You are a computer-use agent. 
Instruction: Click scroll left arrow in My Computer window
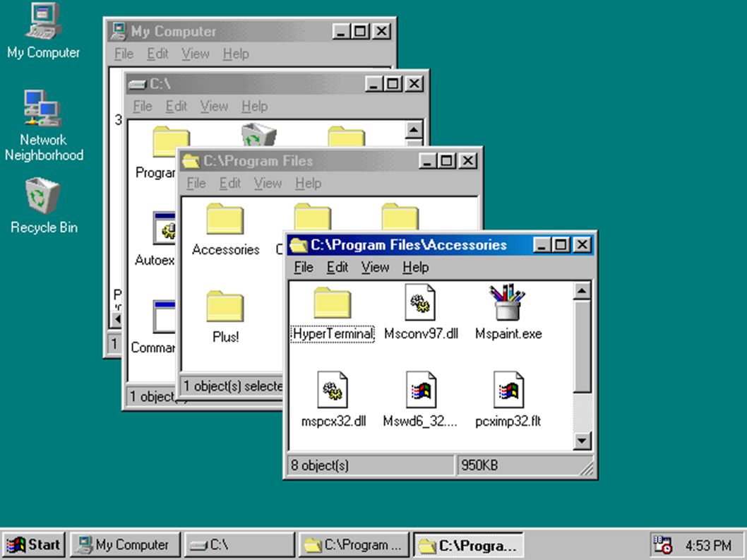click(116, 319)
